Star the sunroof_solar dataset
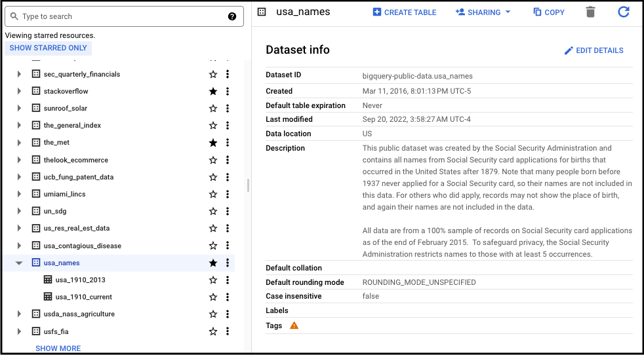Screen dimensions: 644x355 (212, 108)
